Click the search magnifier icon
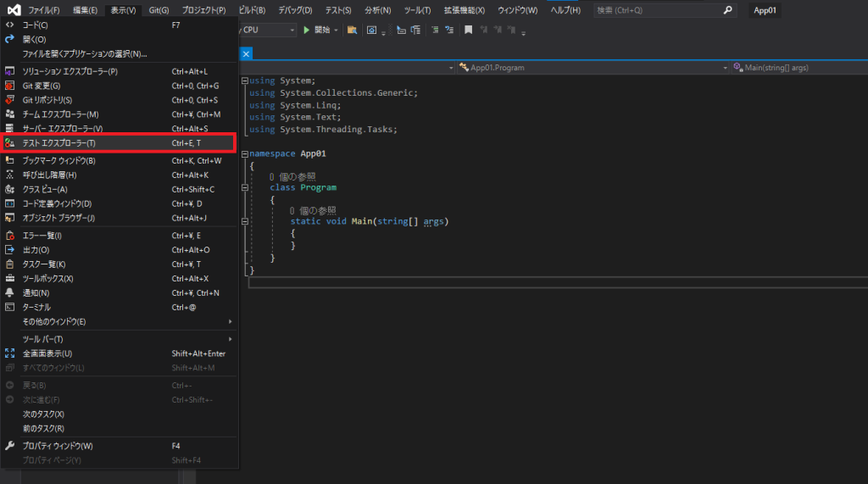868x484 pixels. pyautogui.click(x=727, y=10)
